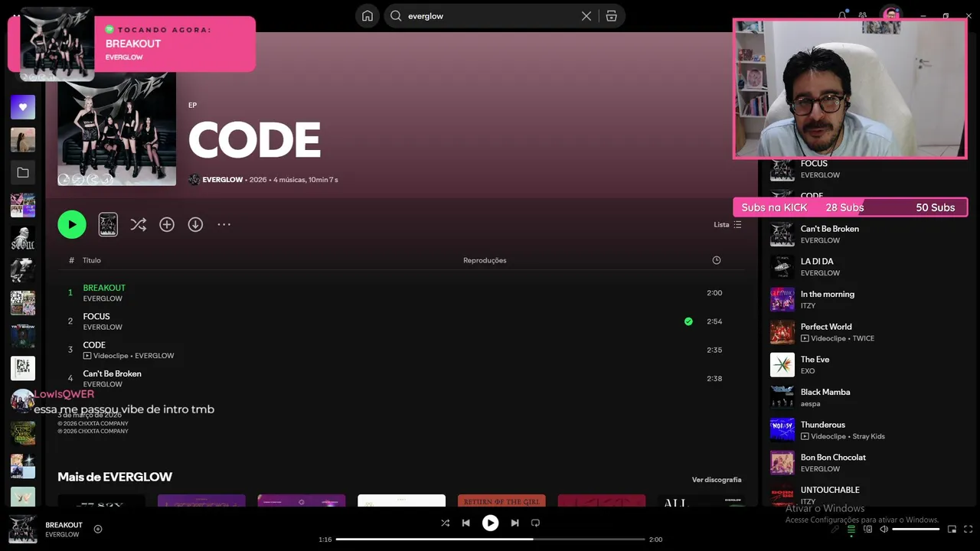Open the Browse icon in search bar
The height and width of the screenshot is (551, 980).
tap(611, 16)
